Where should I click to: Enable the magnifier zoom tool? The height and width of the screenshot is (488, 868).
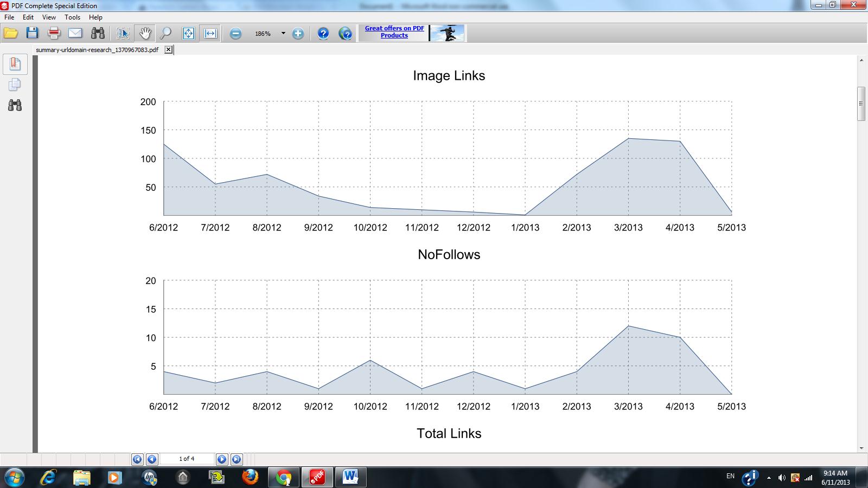pyautogui.click(x=165, y=33)
